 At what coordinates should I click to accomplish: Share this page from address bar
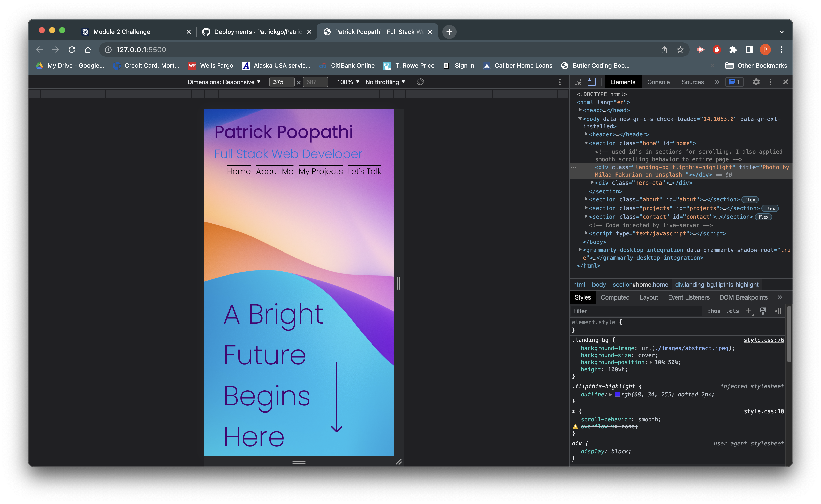(x=664, y=50)
